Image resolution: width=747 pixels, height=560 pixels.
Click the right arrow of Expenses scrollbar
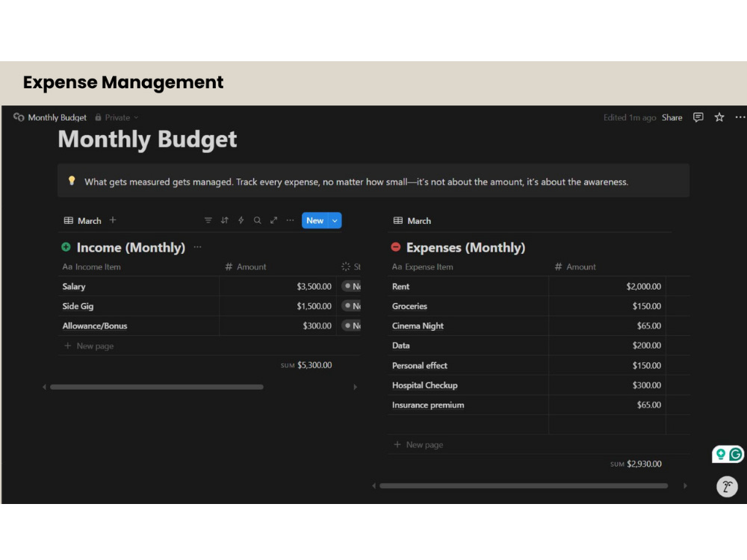tap(685, 486)
